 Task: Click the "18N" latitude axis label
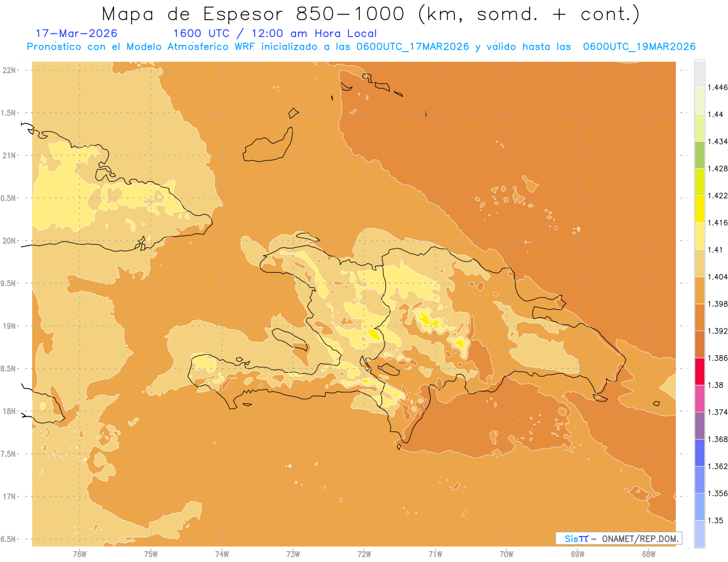click(10, 411)
